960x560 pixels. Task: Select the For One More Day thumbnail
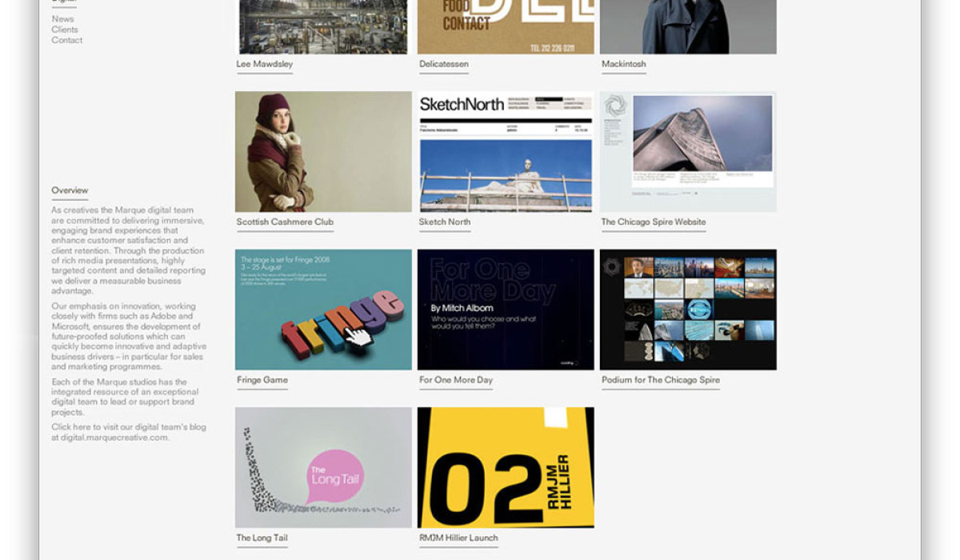click(506, 310)
